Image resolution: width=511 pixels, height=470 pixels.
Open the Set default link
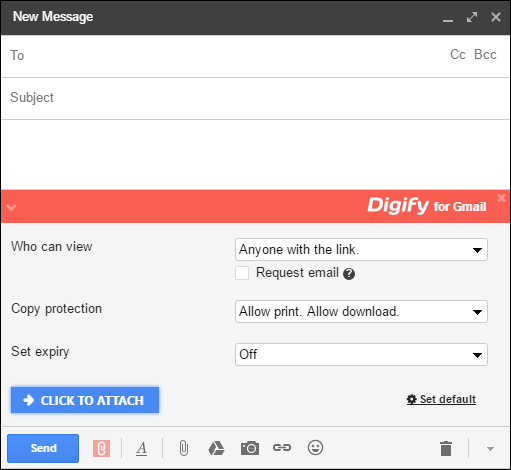click(441, 399)
